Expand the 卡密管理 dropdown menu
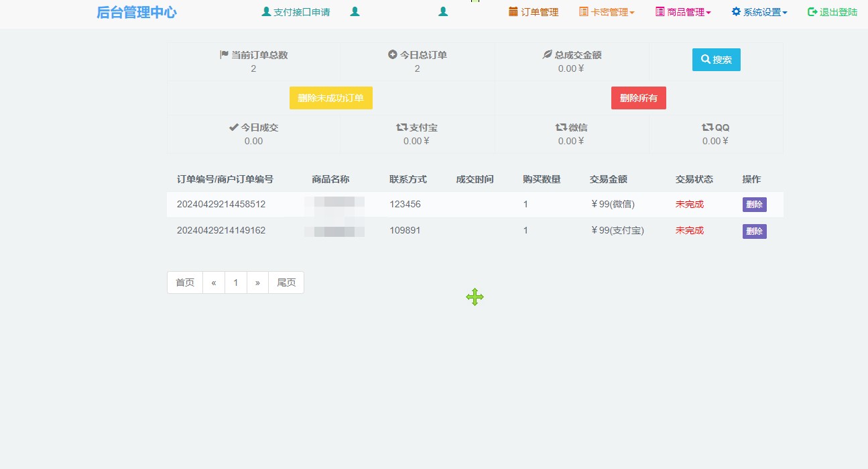The image size is (868, 469). [x=607, y=12]
